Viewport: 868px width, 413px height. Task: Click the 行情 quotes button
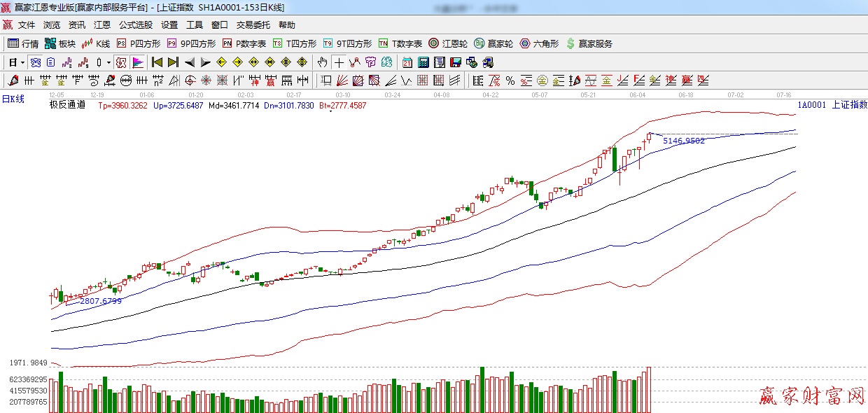point(23,43)
